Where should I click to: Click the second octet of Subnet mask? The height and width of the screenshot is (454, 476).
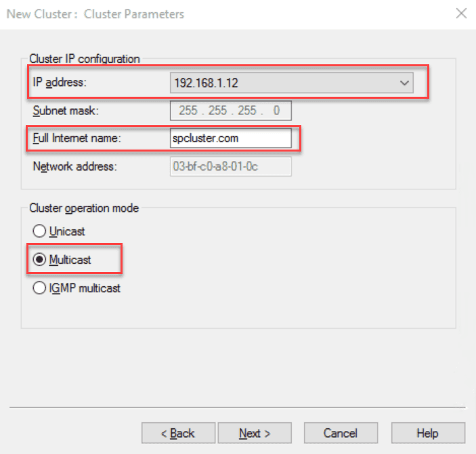pyautogui.click(x=216, y=111)
